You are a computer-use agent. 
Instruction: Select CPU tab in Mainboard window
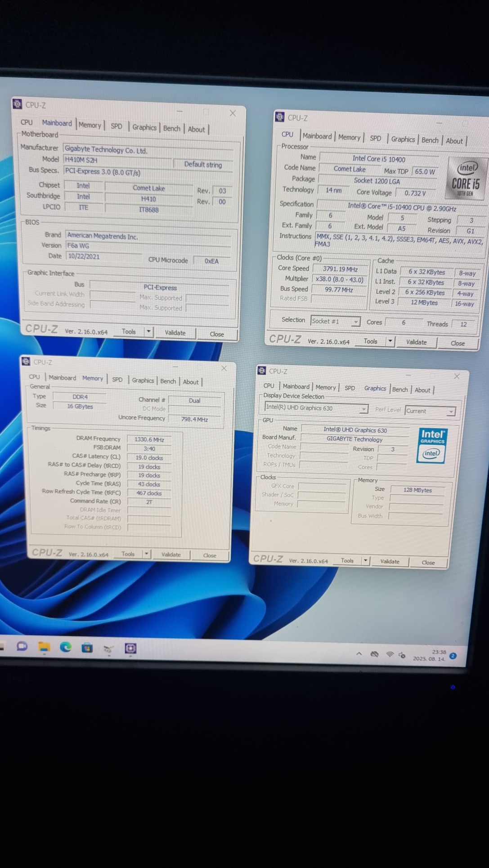pos(27,122)
